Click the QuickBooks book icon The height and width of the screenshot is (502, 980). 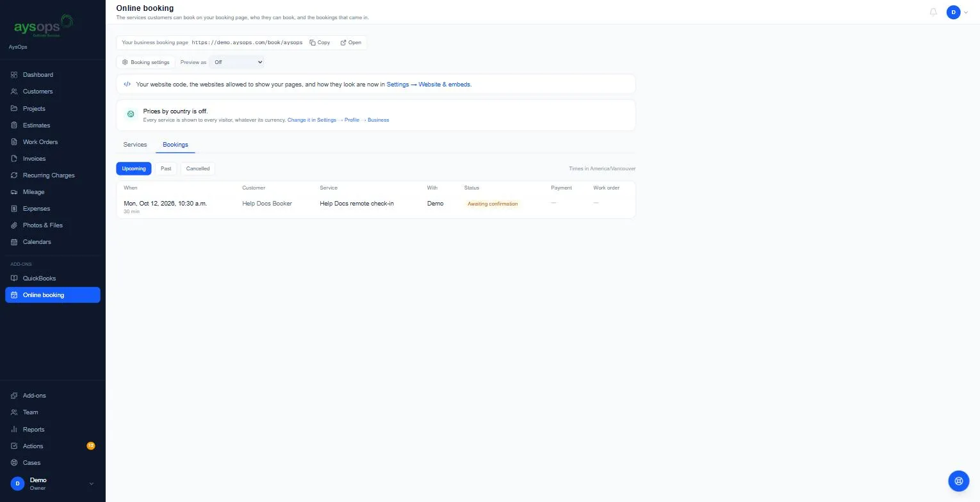click(x=14, y=279)
